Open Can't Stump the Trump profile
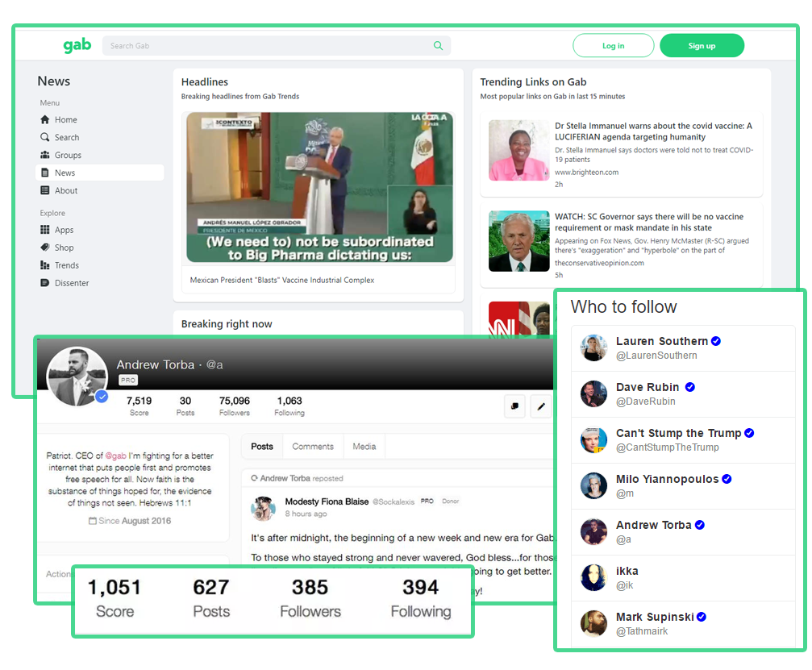The height and width of the screenshot is (670, 812). (683, 440)
